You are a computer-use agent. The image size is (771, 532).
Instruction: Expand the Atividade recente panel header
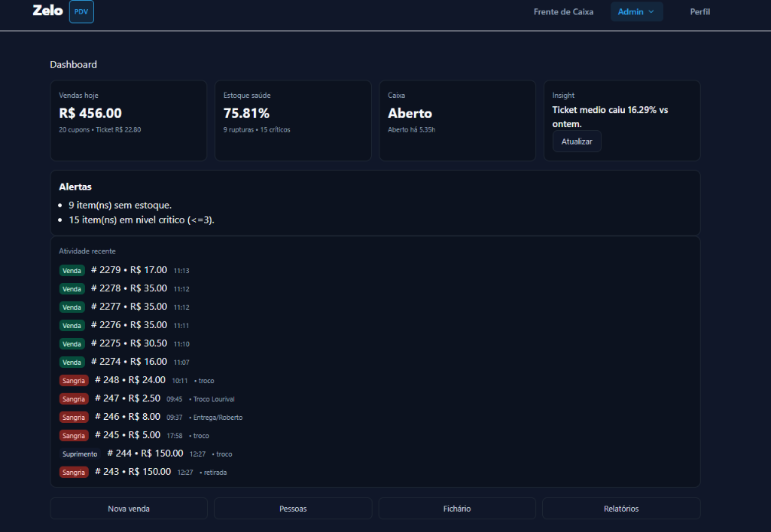tap(87, 251)
